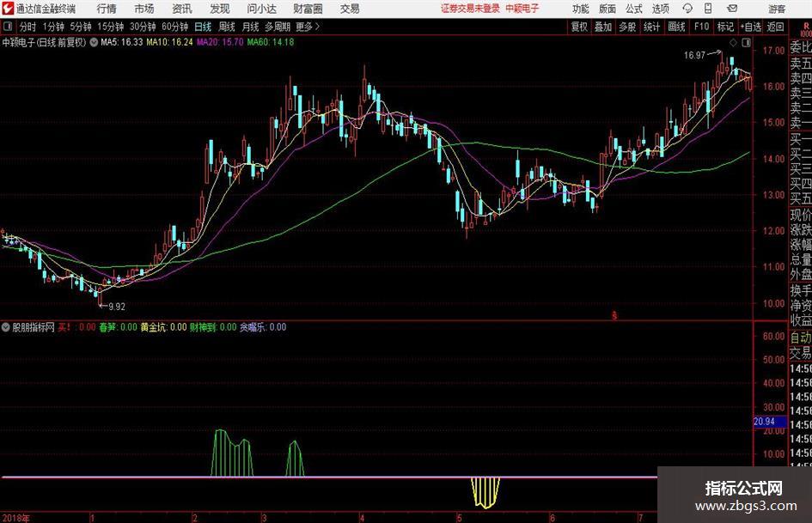Switch to the 1分钟 period tab
The image size is (812, 523).
53,27
